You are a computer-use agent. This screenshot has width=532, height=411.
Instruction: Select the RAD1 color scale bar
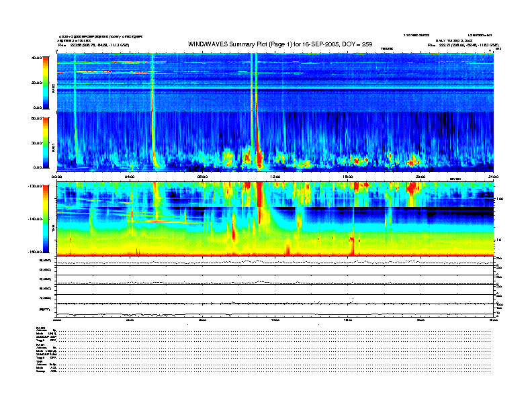pos(46,142)
